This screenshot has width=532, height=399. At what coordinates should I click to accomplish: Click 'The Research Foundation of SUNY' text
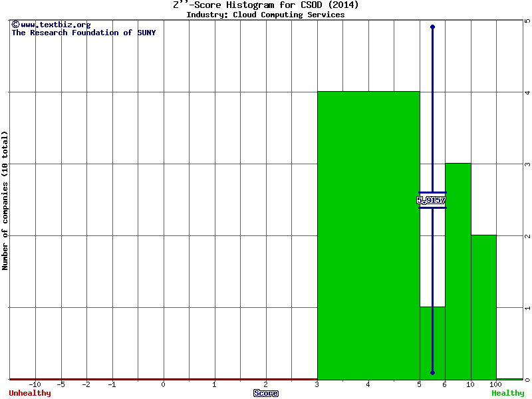click(84, 33)
